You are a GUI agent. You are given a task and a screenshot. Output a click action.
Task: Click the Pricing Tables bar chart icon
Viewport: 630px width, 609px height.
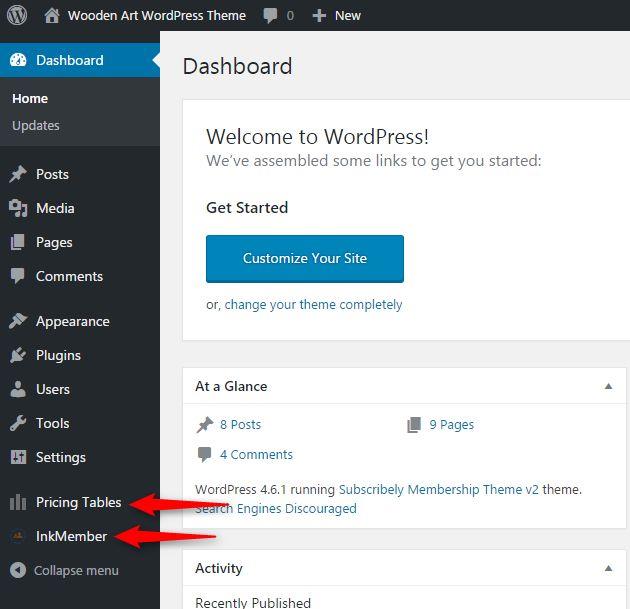[18, 502]
